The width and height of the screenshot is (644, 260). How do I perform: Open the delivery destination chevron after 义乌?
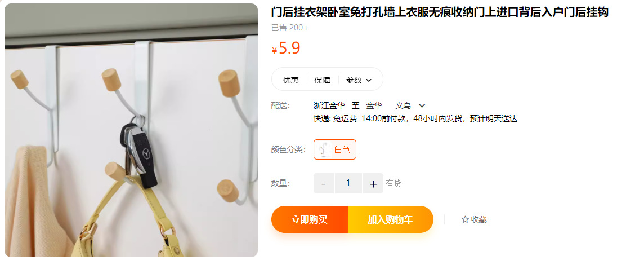(422, 105)
